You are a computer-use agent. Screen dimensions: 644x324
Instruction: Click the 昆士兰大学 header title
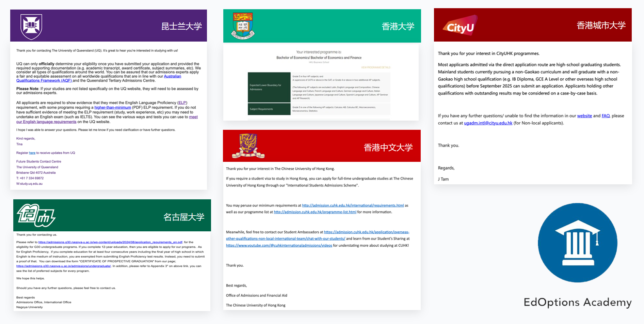[181, 26]
